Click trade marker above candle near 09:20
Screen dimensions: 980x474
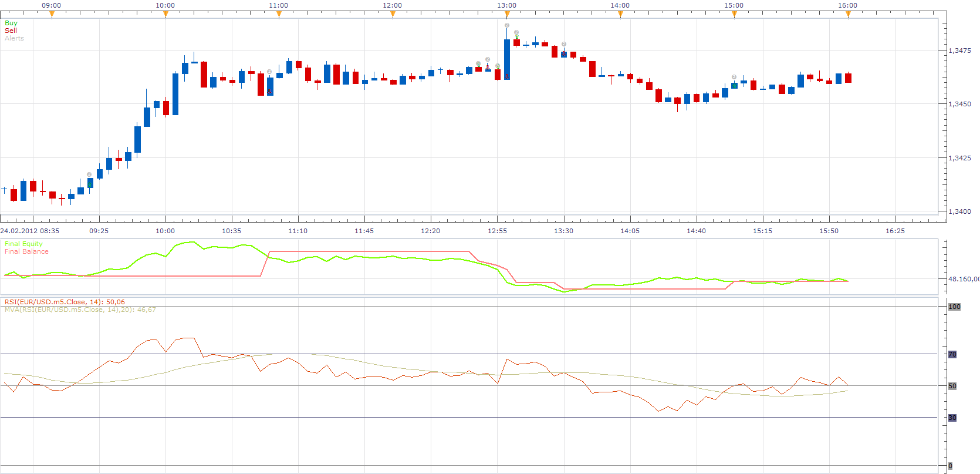89,174
